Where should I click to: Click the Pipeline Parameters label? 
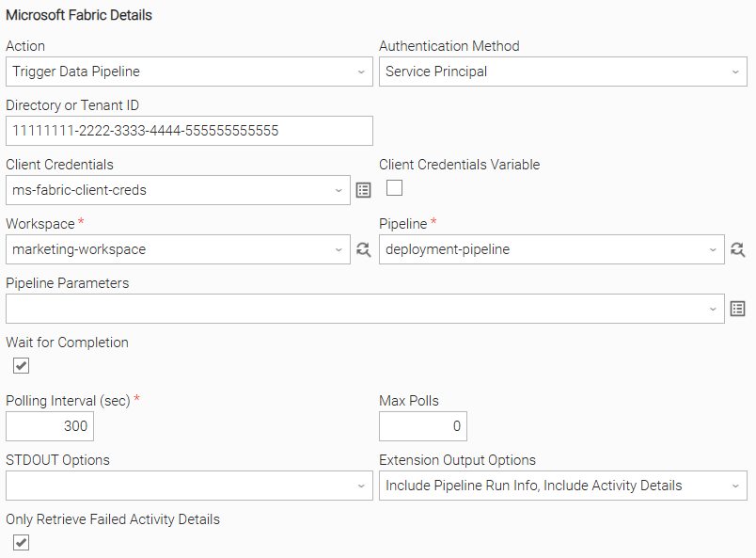(68, 283)
